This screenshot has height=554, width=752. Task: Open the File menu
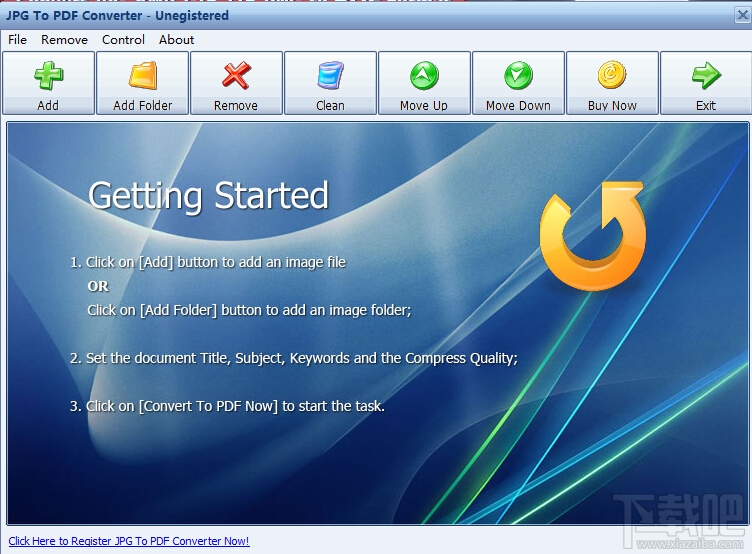[18, 40]
